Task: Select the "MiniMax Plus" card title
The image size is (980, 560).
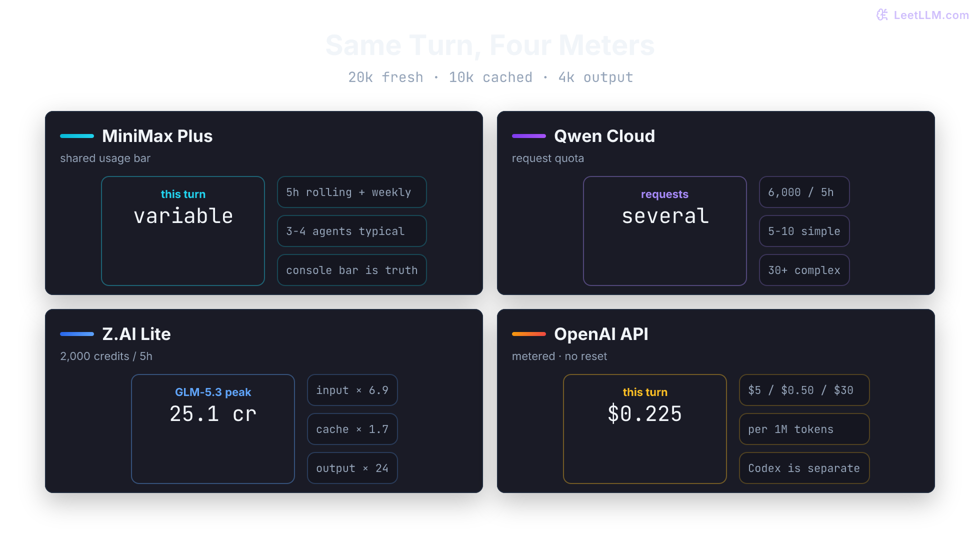Action: pyautogui.click(x=157, y=136)
